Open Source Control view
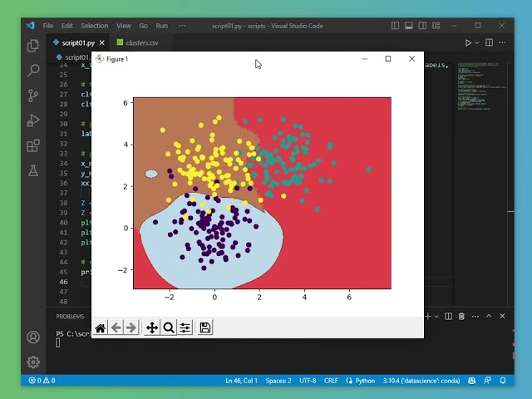532x399 pixels. [33, 96]
